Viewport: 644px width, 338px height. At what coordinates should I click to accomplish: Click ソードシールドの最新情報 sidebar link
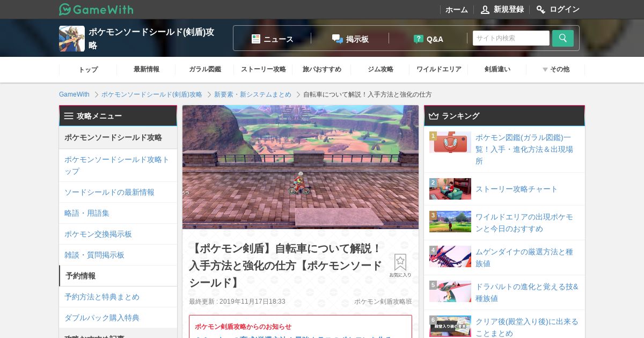point(118,192)
